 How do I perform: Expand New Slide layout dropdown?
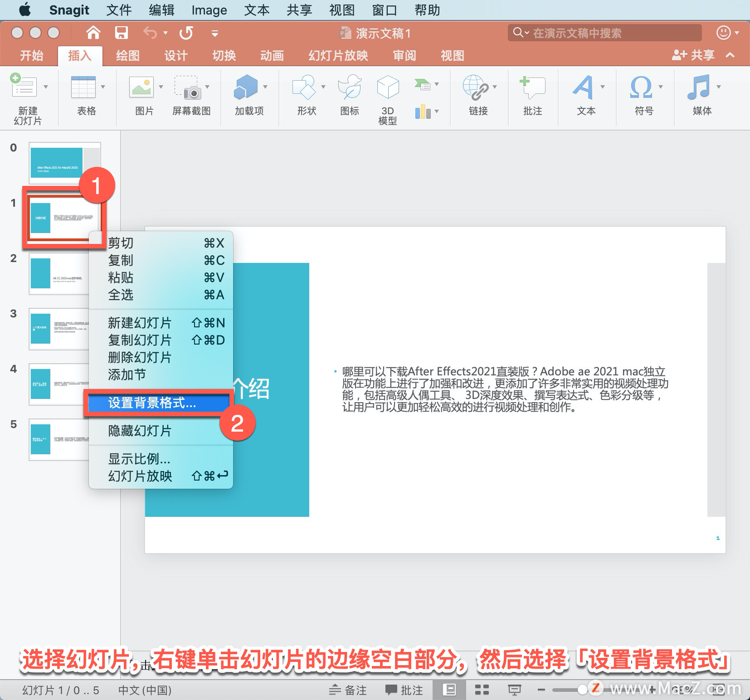point(45,87)
